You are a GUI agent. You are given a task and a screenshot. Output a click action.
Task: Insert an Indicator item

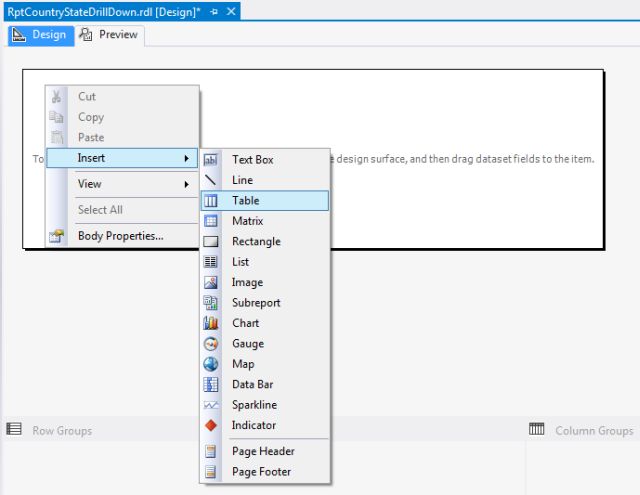(x=265, y=425)
